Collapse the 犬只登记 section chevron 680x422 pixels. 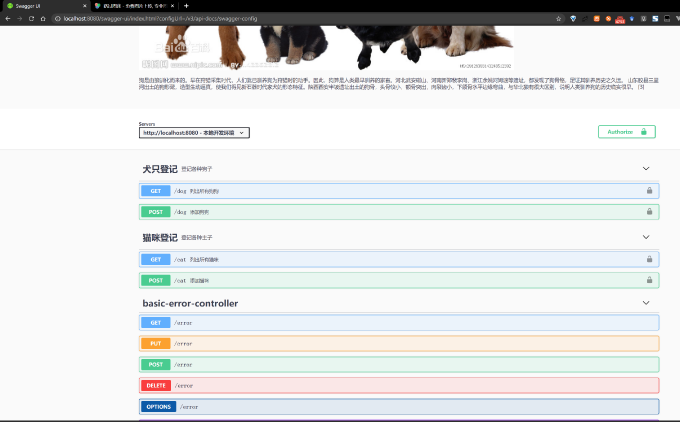(646, 169)
